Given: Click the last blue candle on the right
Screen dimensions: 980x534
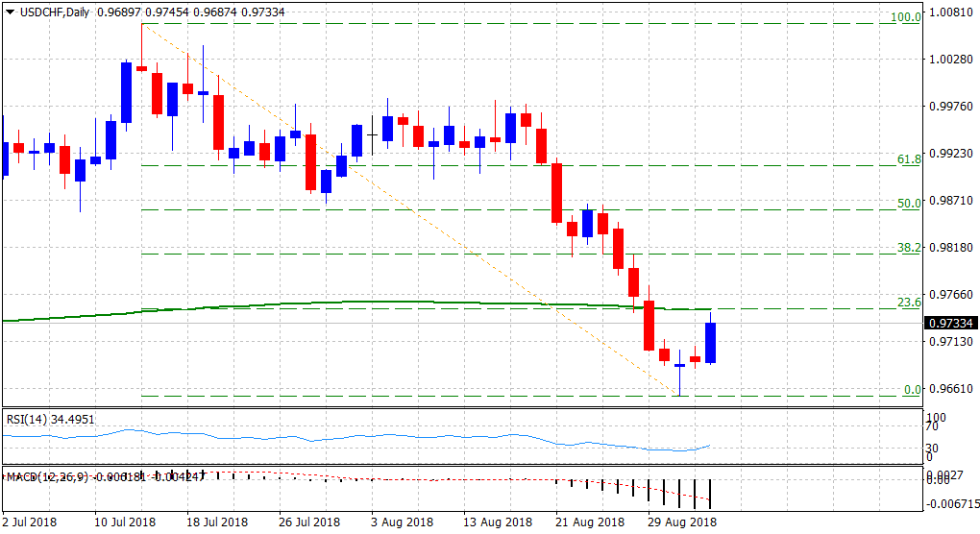Looking at the screenshot, I should 711,343.
